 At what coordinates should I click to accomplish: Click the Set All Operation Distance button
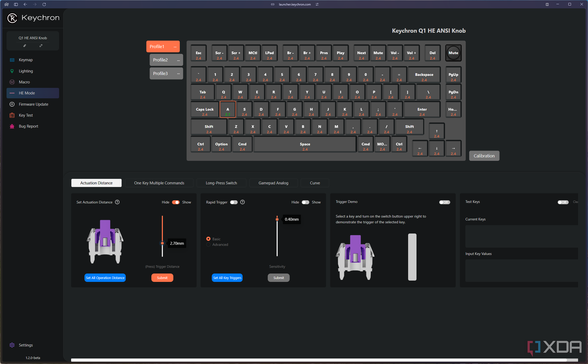pyautogui.click(x=105, y=277)
